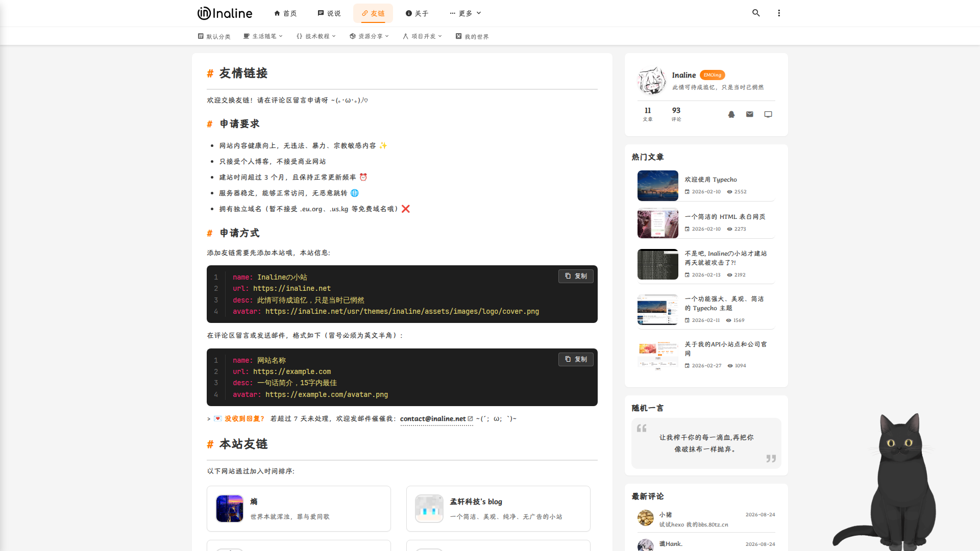The image size is (980, 551).
Task: Open 谶Hank. comment entry
Action: click(x=706, y=544)
